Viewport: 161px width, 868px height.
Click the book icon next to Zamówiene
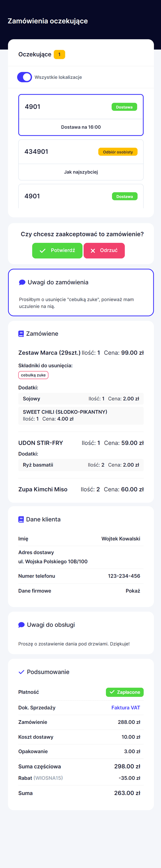pos(21,333)
